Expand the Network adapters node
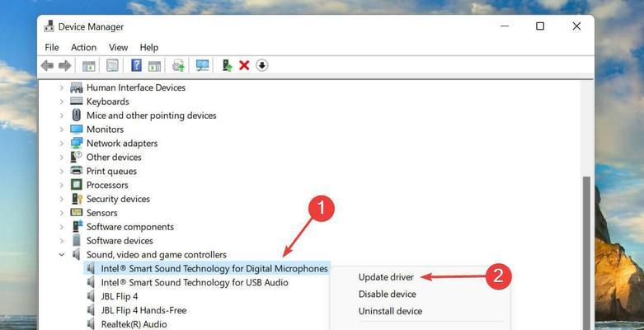This screenshot has width=644, height=330. [62, 144]
